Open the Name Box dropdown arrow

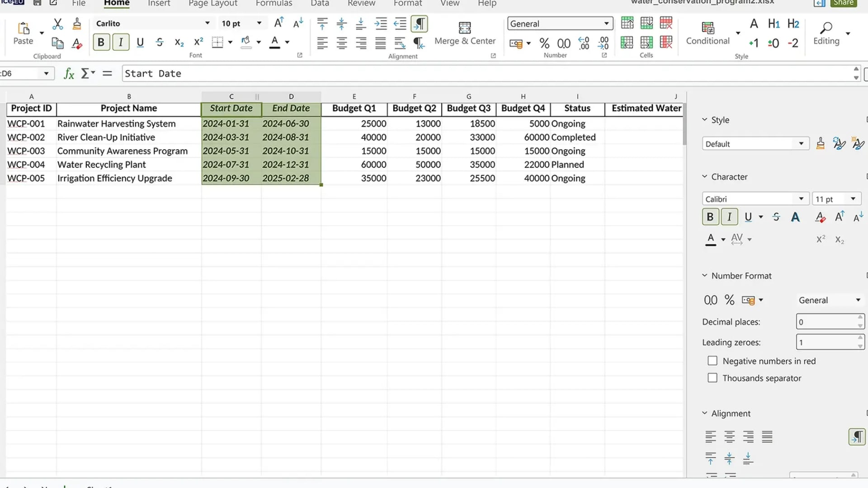(46, 73)
